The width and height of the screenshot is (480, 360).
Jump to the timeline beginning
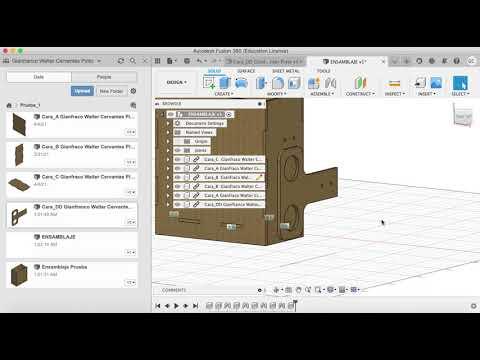[158, 306]
